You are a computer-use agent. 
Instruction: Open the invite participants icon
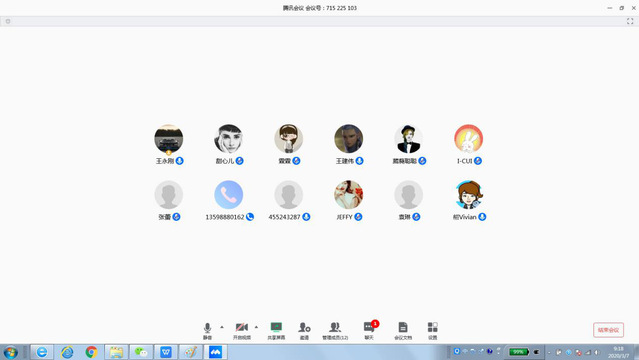[x=304, y=330]
